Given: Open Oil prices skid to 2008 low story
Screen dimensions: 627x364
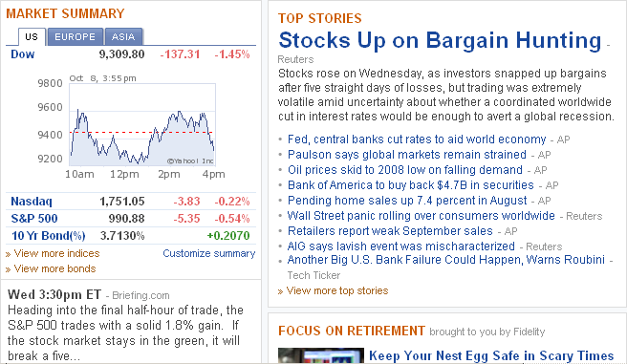Looking at the screenshot, I should [x=405, y=169].
